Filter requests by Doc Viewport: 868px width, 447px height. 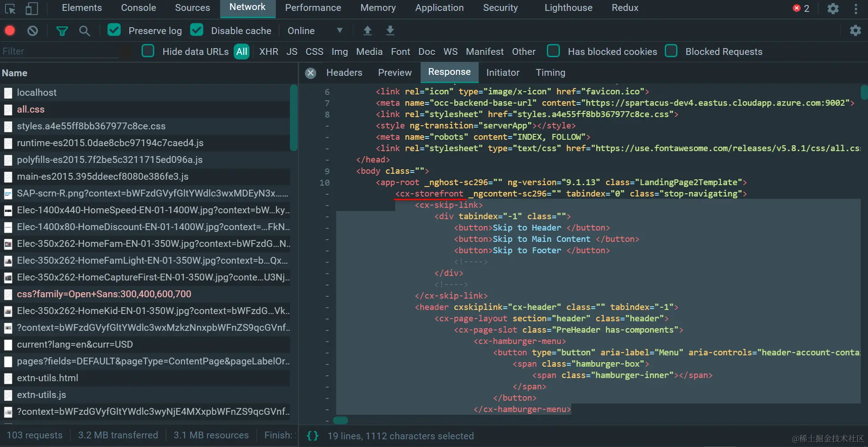(x=427, y=52)
